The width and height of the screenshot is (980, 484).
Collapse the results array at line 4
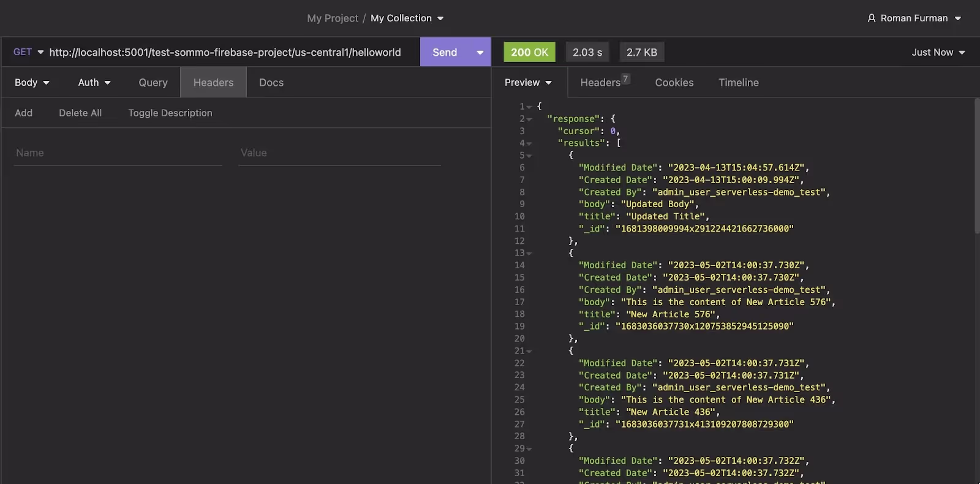coord(529,144)
